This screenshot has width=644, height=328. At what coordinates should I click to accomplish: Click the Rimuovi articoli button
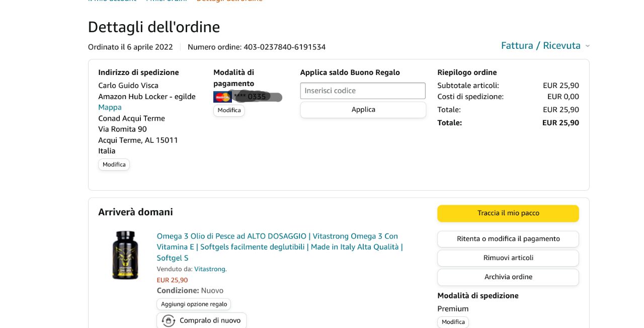coord(508,258)
